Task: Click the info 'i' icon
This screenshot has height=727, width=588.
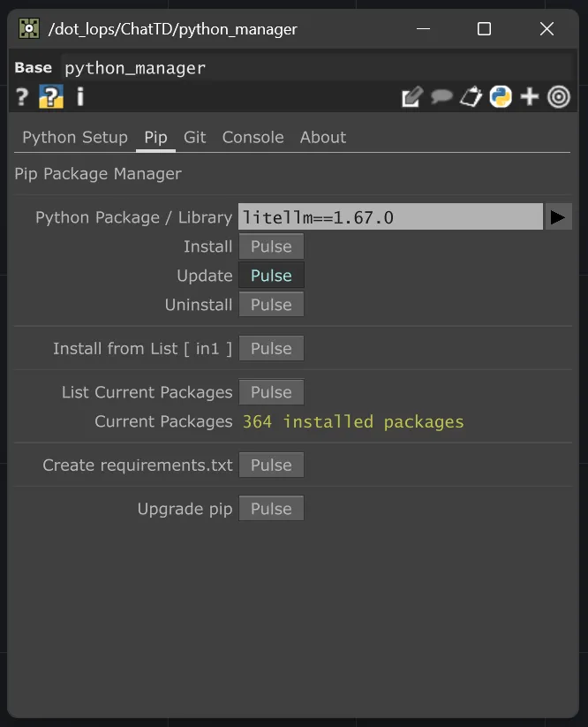Action: [x=79, y=97]
